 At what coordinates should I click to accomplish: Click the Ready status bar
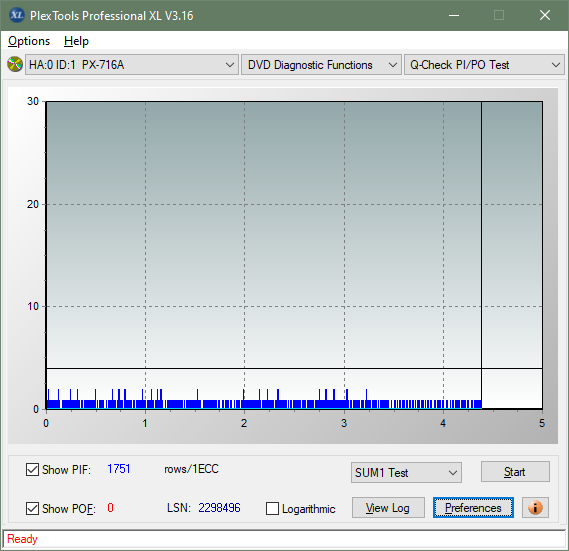point(284,539)
